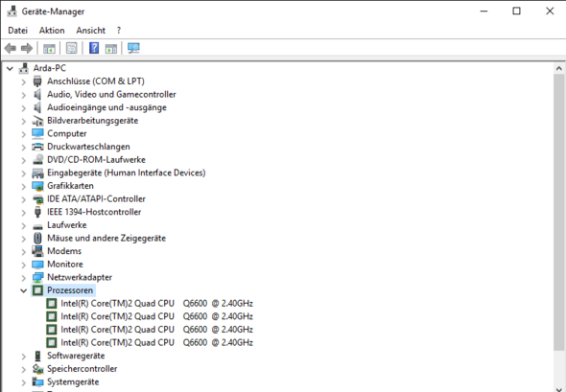Select the last Intel Core2 Quad Q6600 entry
The image size is (566, 392).
click(156, 342)
